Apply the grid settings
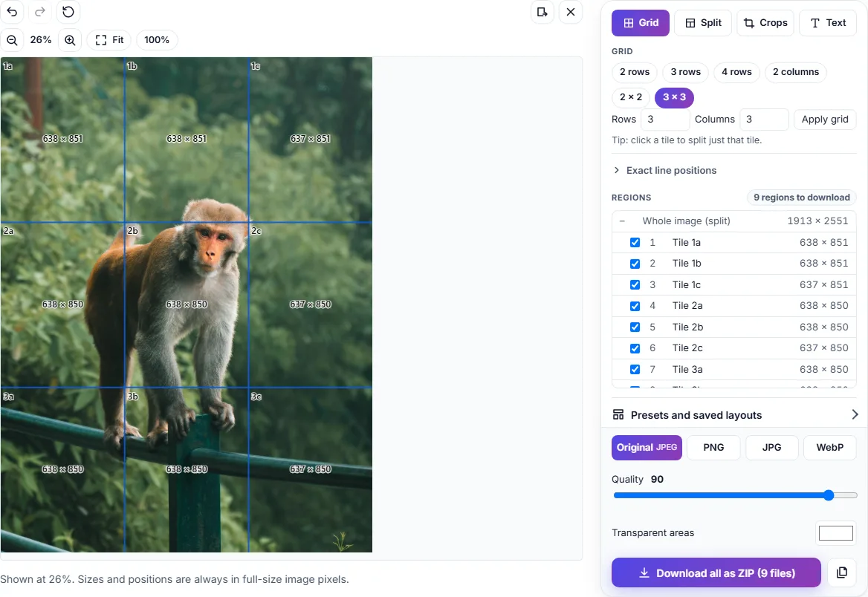868x597 pixels. coord(825,119)
